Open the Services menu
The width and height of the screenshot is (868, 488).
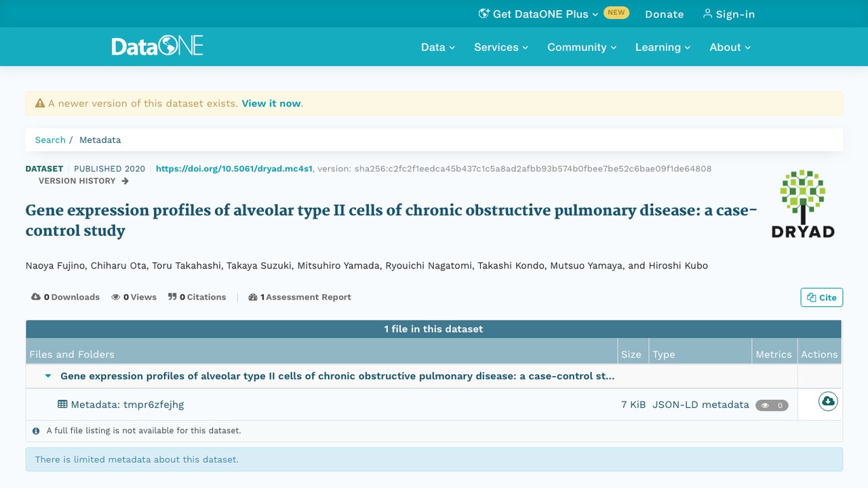[x=501, y=47]
